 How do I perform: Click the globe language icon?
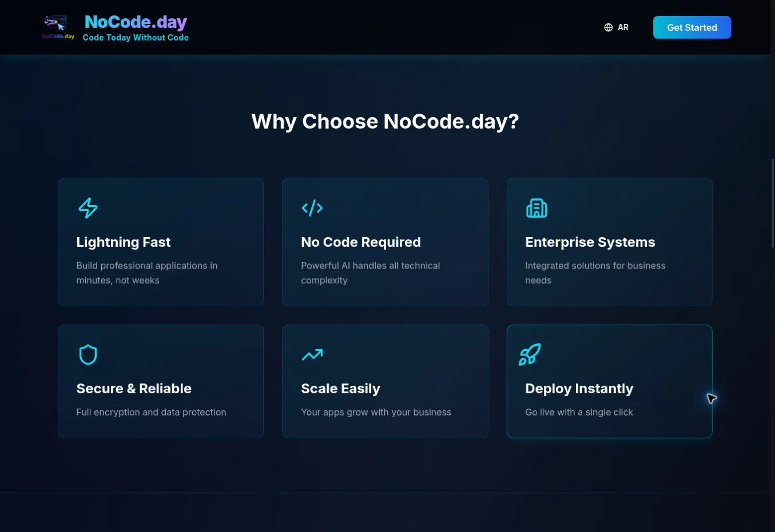click(609, 27)
